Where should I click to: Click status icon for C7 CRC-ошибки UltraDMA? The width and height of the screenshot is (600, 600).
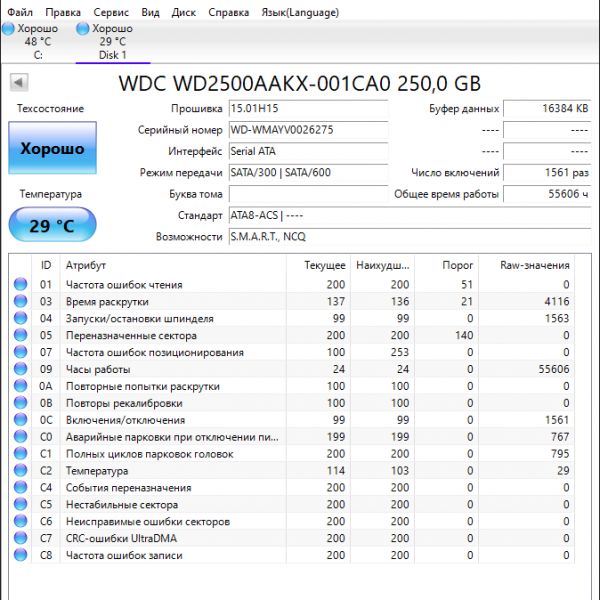point(20,538)
